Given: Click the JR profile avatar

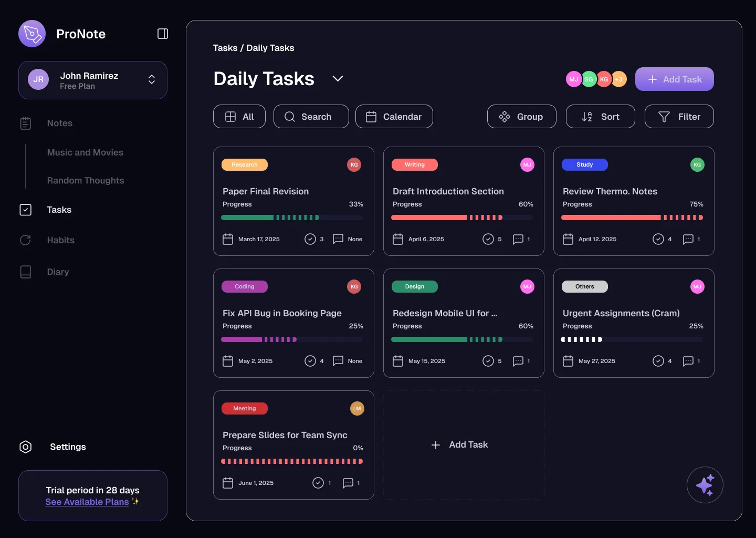Looking at the screenshot, I should [38, 79].
